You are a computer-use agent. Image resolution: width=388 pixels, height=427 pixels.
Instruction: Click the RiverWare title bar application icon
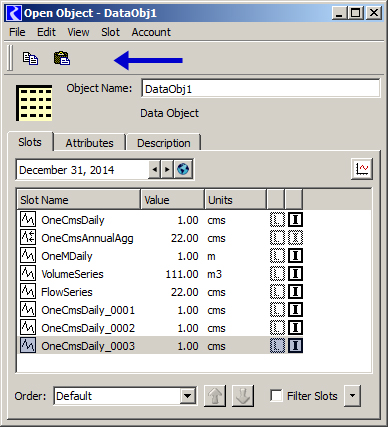point(14,13)
